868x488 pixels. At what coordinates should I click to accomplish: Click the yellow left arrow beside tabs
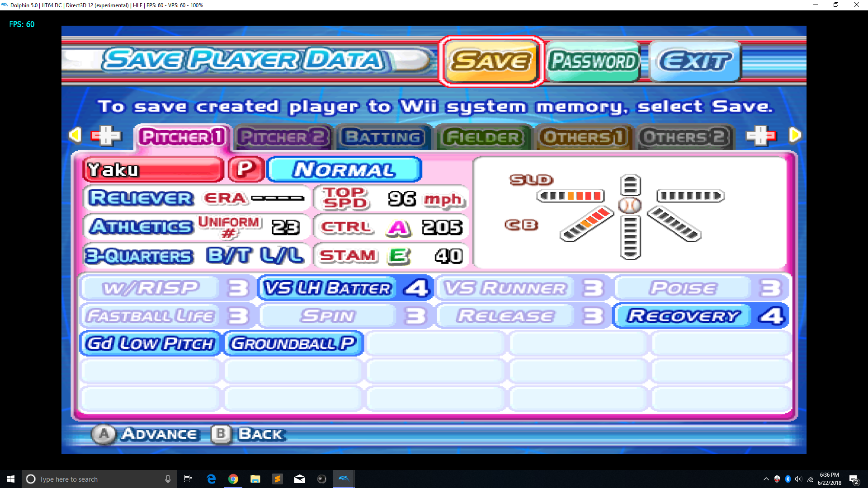(x=75, y=135)
